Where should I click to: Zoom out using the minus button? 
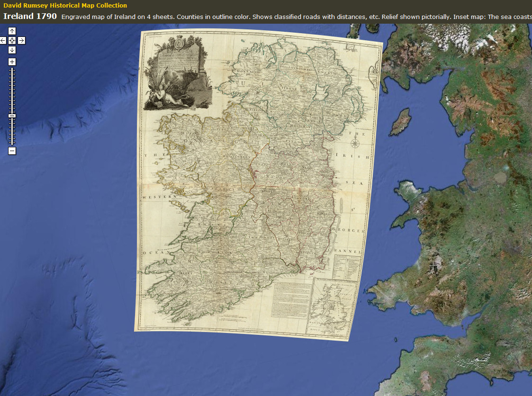12,151
